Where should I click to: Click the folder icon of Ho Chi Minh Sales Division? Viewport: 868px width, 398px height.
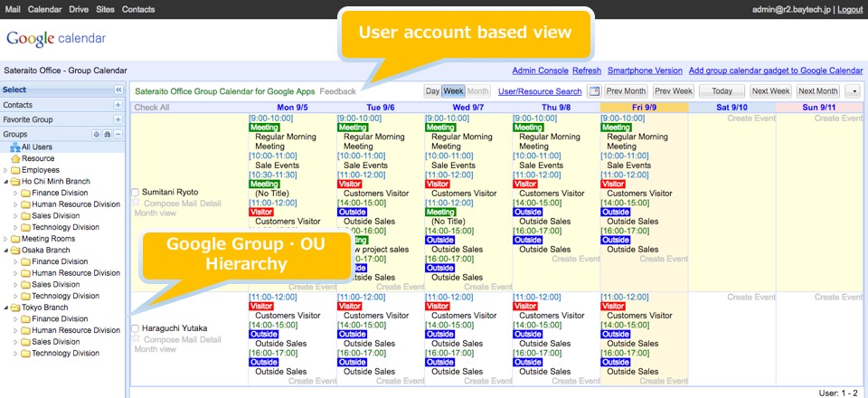tap(25, 216)
